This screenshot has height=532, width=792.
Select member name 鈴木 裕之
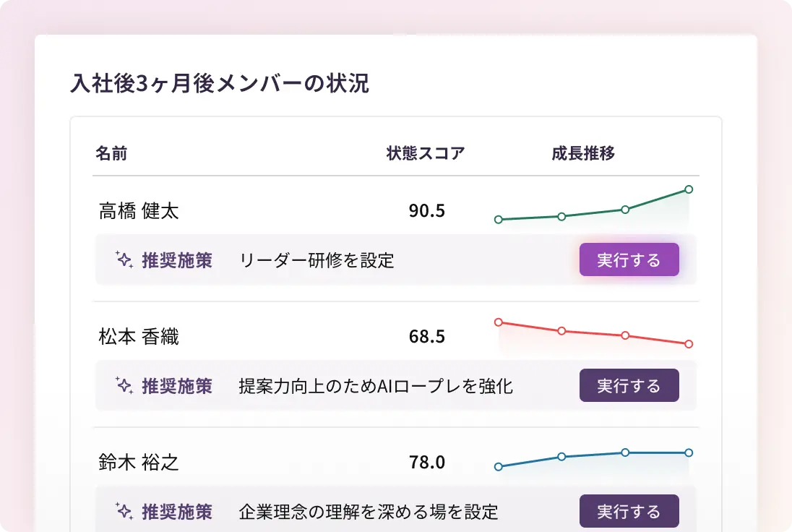click(x=139, y=463)
